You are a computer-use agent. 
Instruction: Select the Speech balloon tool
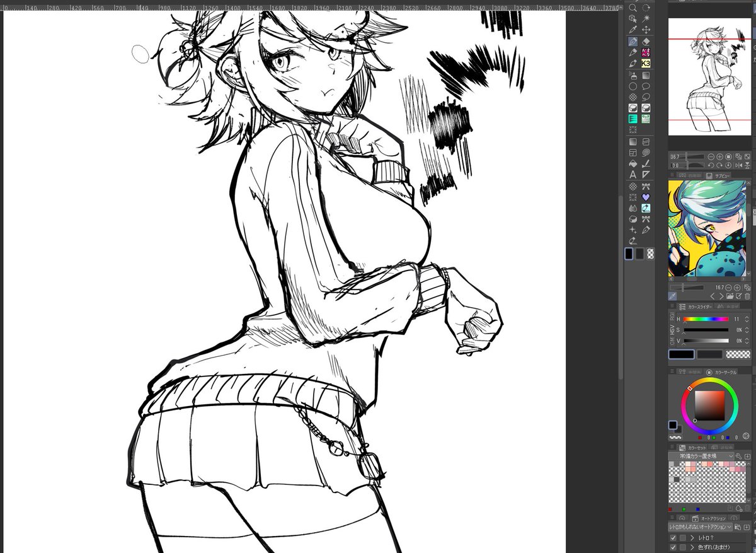point(646,86)
